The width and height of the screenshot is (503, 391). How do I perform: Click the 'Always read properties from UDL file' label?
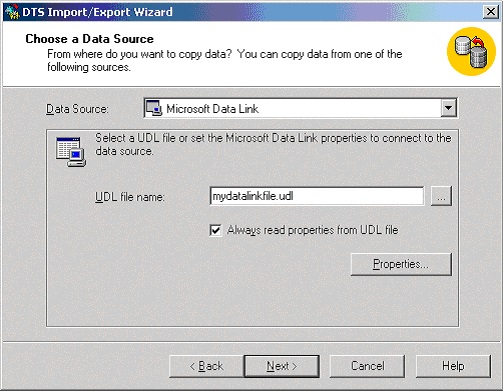(x=313, y=230)
